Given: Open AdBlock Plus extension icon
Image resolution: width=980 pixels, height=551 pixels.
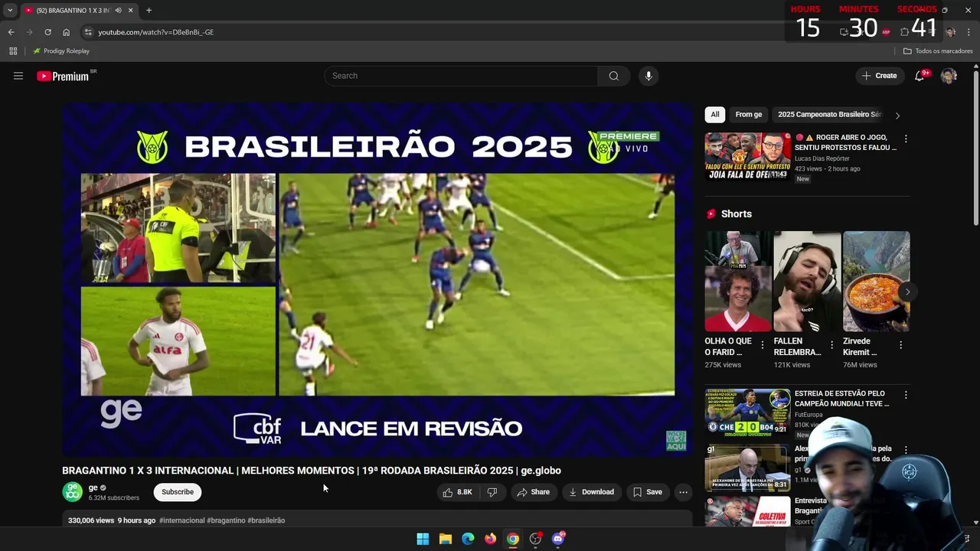Looking at the screenshot, I should [x=886, y=32].
